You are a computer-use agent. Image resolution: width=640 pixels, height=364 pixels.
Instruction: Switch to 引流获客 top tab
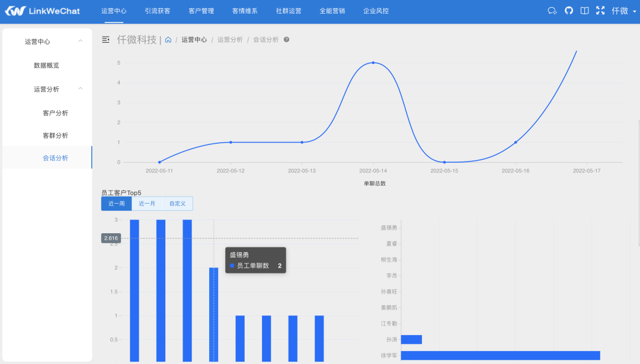[x=158, y=11]
